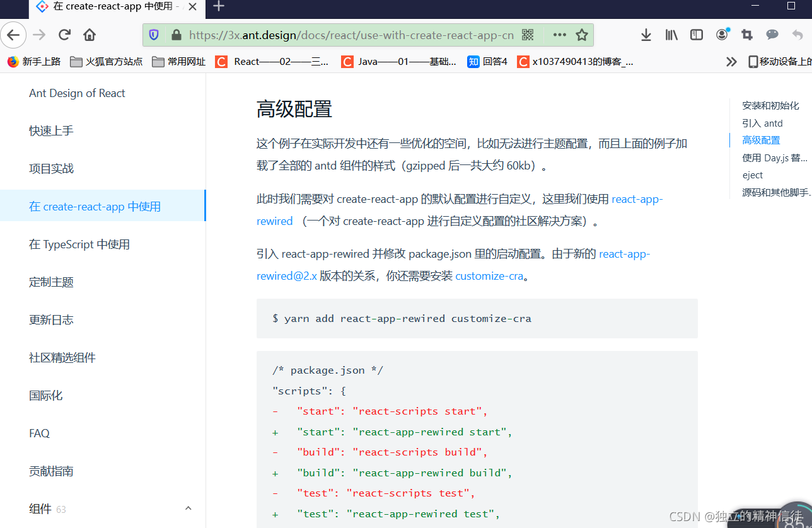
Task: Open the library bookshelf icon
Action: pos(671,35)
